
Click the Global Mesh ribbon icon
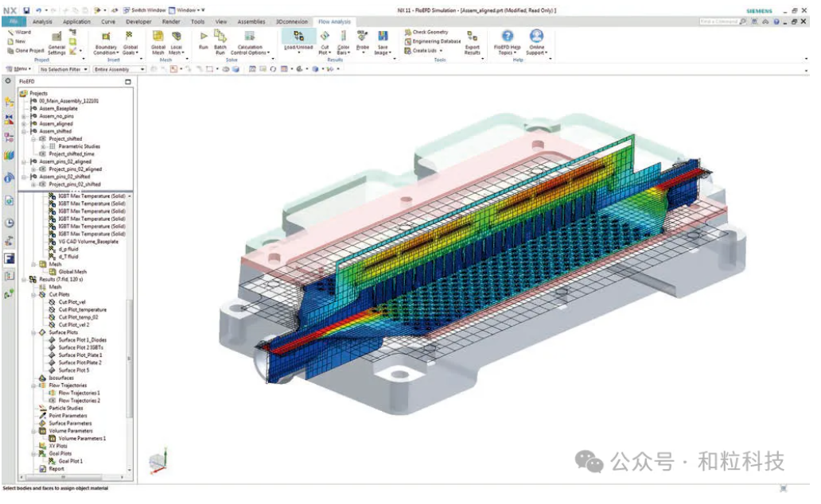click(158, 37)
